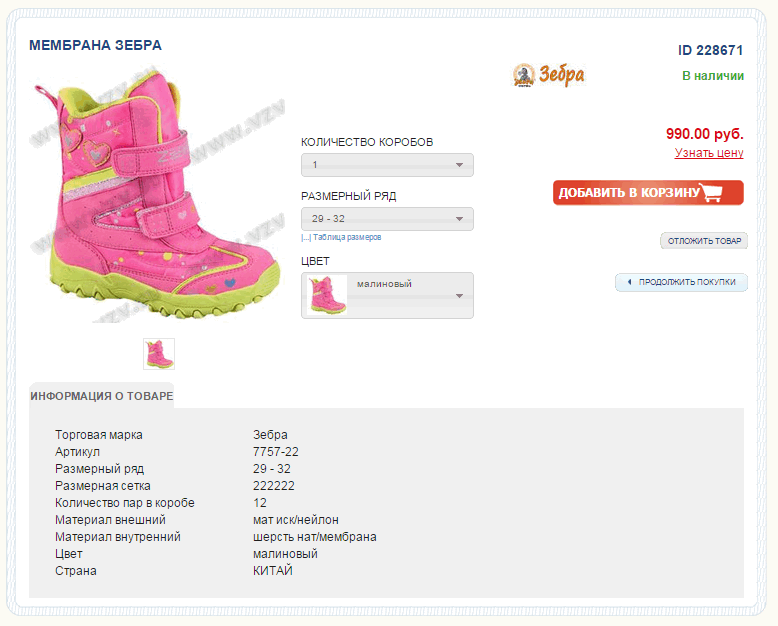Click the small boot thumbnail below the photo
The image size is (778, 626).
(x=159, y=354)
